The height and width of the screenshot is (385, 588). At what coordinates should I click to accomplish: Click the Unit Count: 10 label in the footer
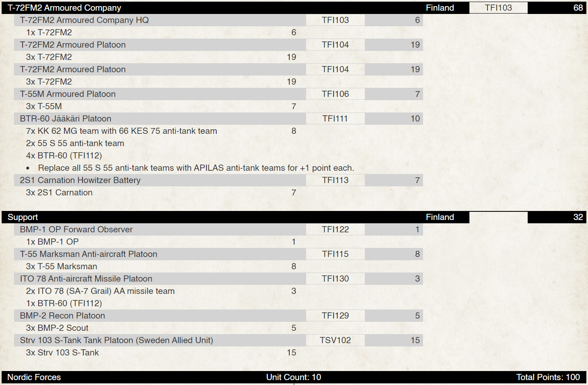[x=294, y=377]
